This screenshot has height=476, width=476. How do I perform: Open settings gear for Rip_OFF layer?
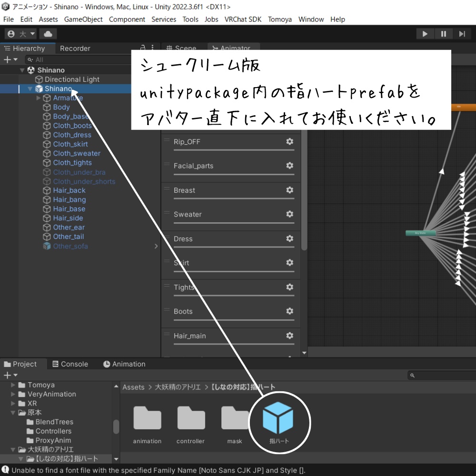click(289, 141)
